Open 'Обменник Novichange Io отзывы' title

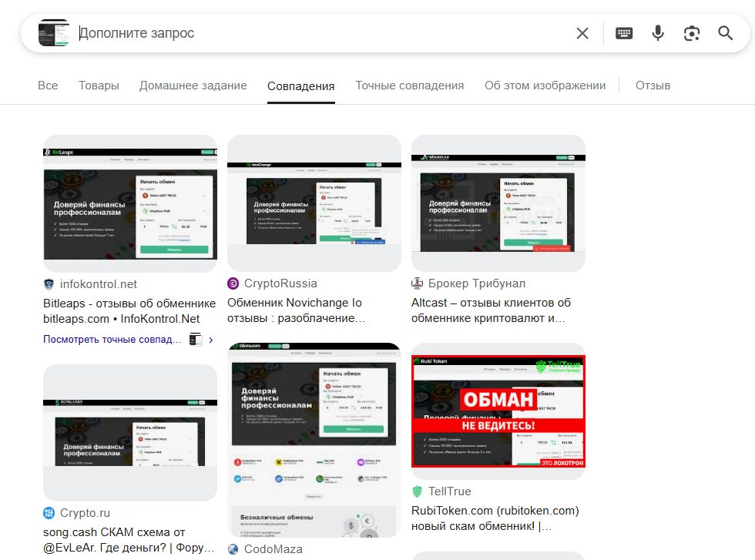pos(296,310)
